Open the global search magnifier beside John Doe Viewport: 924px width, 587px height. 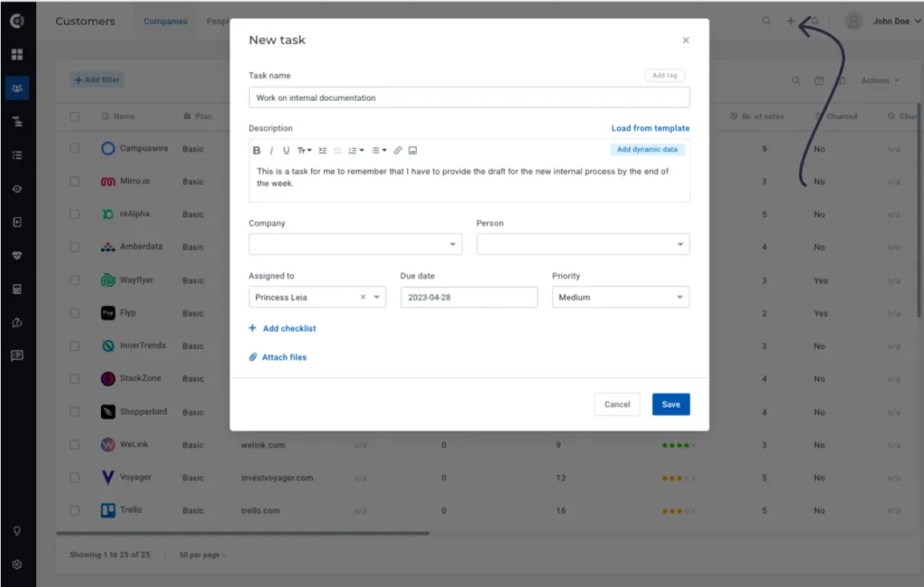coord(766,22)
